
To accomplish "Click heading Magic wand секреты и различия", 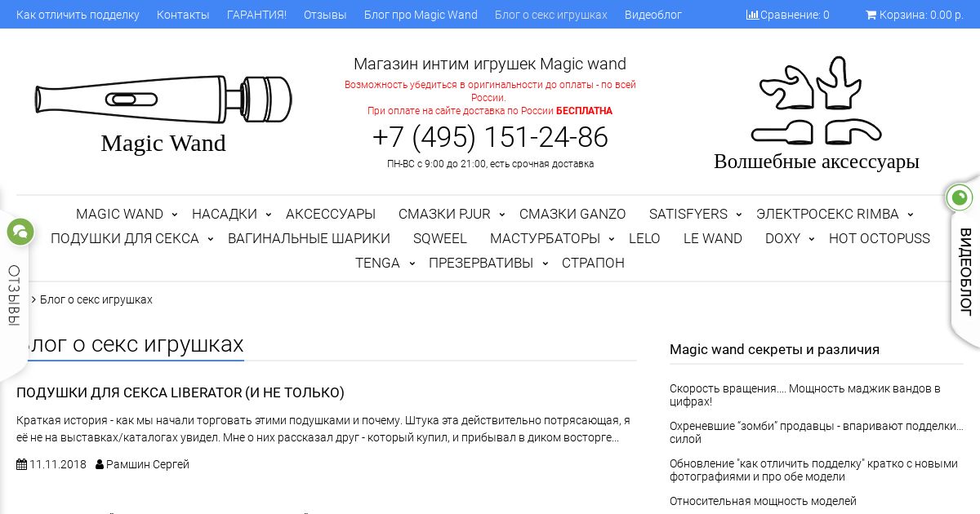I will coord(774,349).
